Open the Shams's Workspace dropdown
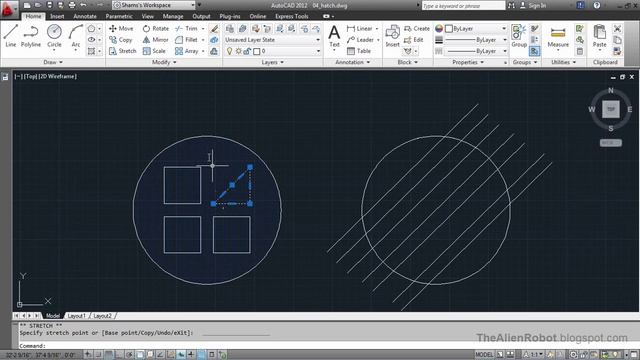640x360 pixels. click(x=154, y=5)
